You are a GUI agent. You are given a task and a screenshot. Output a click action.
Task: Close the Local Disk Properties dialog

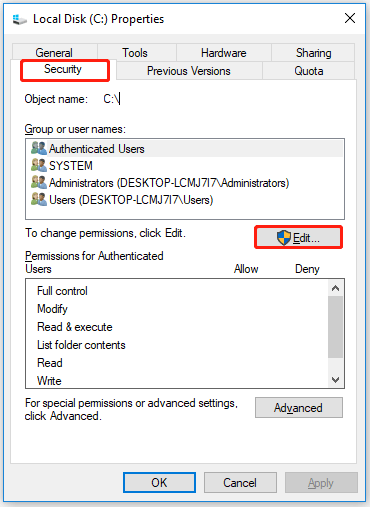(x=350, y=18)
